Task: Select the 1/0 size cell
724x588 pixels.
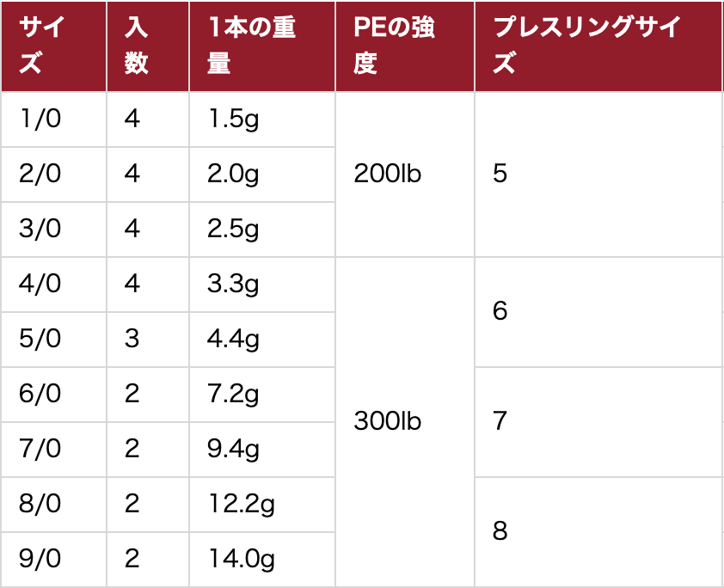Action: (x=40, y=119)
